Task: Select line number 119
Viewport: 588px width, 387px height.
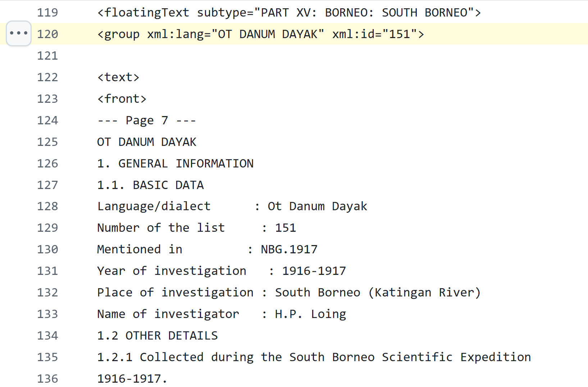Action: pyautogui.click(x=47, y=13)
